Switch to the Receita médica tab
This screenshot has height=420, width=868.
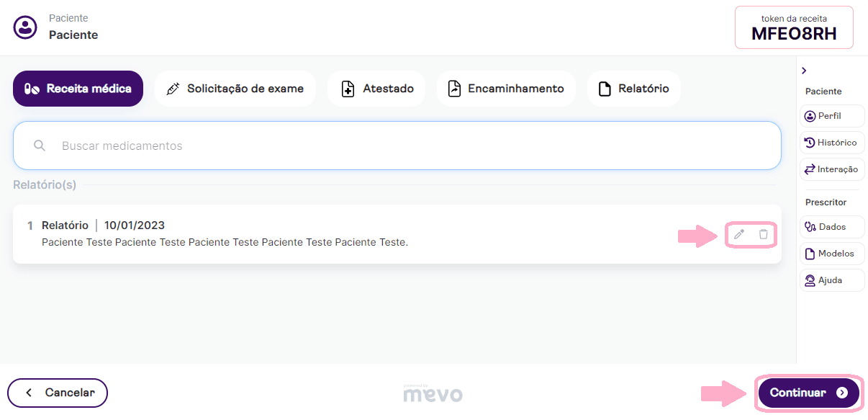pos(78,89)
